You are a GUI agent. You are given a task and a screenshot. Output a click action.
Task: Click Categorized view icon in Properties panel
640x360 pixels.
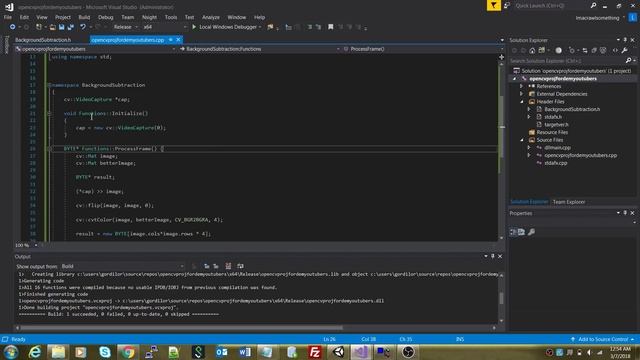point(513,232)
